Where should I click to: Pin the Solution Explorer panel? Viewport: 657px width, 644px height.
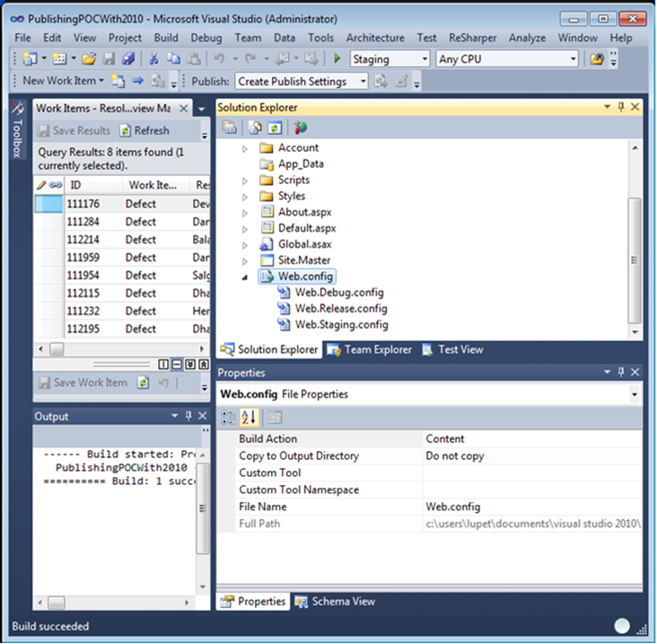pos(621,107)
